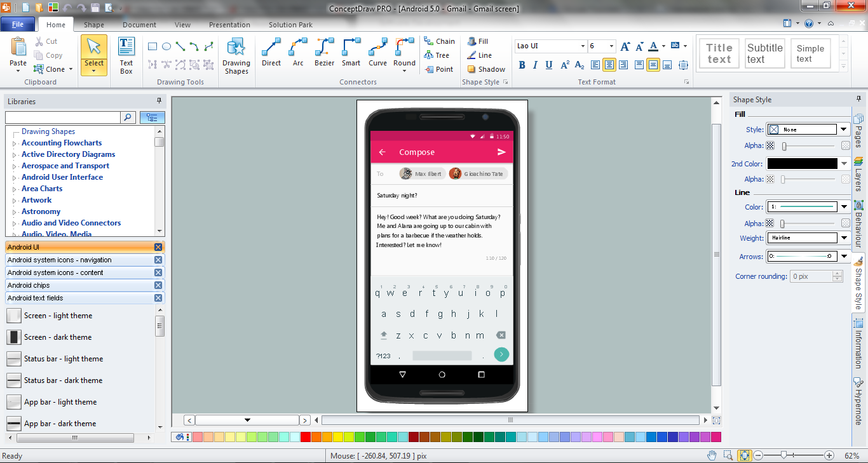This screenshot has width=868, height=463.
Task: Search the libraries with the magnifier button
Action: [x=128, y=117]
